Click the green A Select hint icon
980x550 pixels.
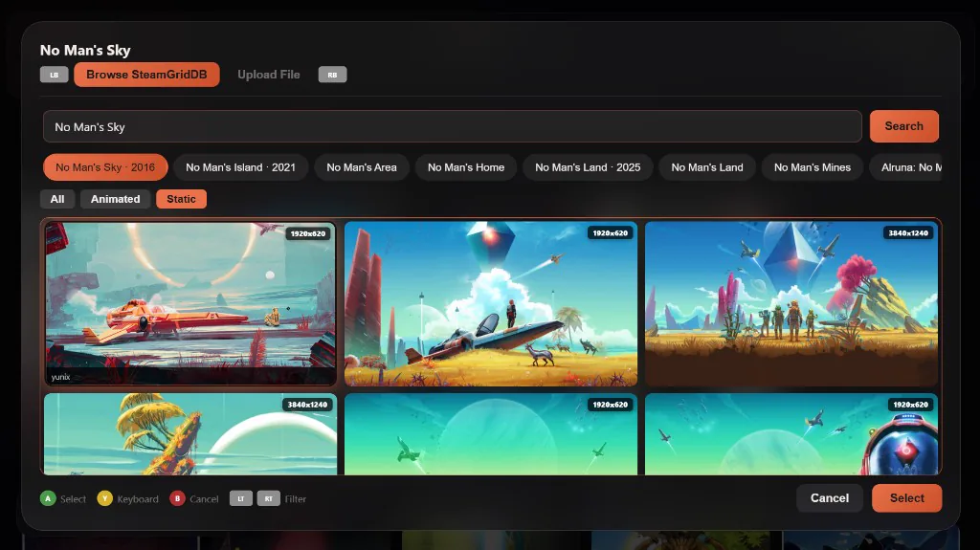point(48,498)
